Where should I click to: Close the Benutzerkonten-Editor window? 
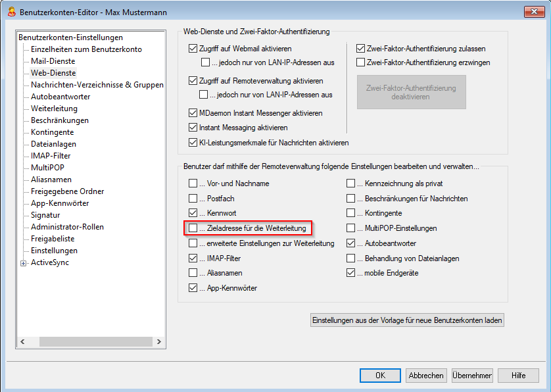point(533,11)
